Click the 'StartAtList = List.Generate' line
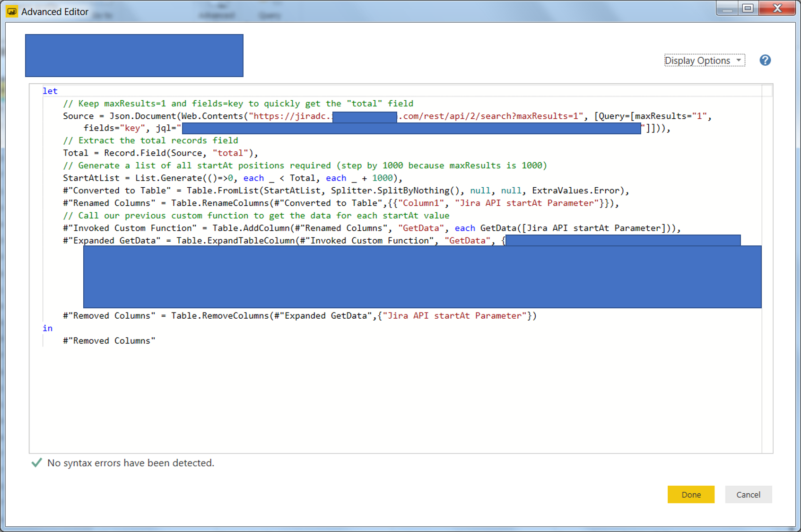 click(233, 178)
